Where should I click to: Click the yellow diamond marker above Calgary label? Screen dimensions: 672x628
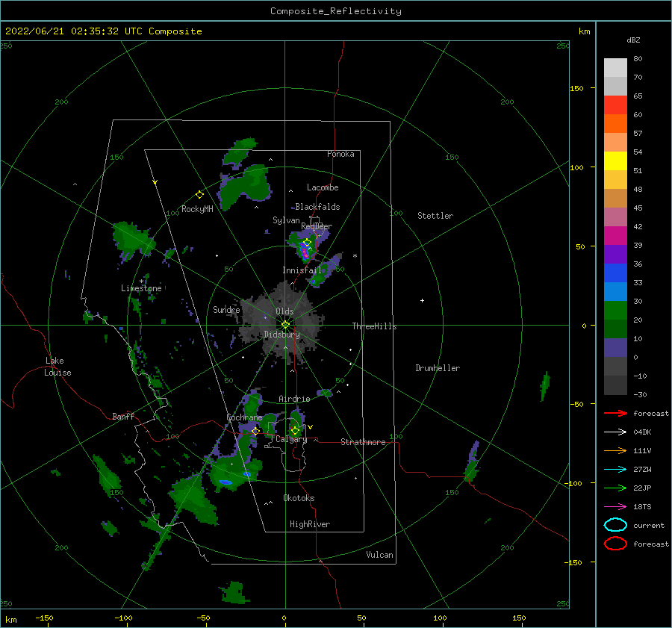pyautogui.click(x=295, y=430)
